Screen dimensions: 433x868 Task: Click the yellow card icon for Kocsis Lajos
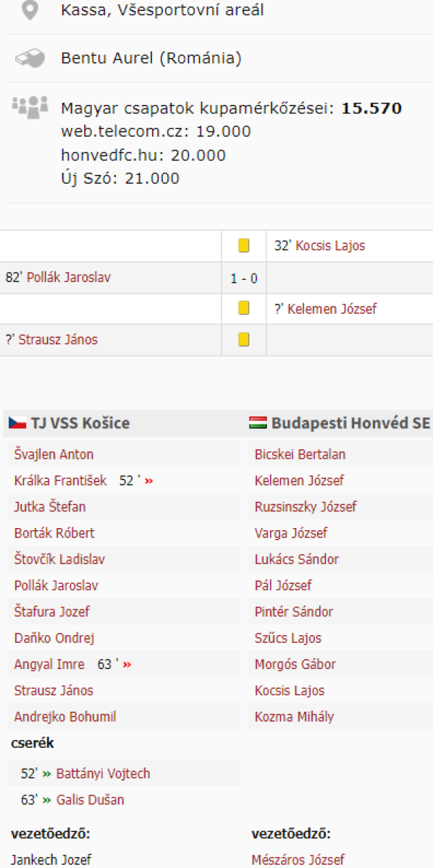pyautogui.click(x=244, y=246)
